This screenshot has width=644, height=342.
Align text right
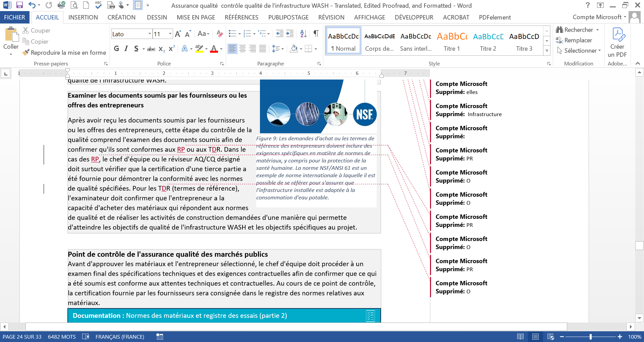[x=253, y=49]
